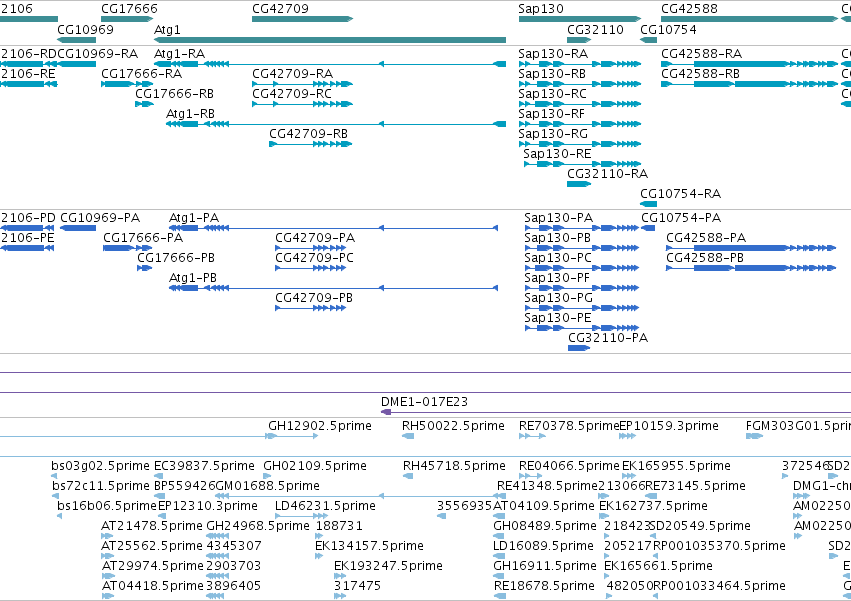
Task: Select the CG42588 gene feature
Action: coord(750,19)
